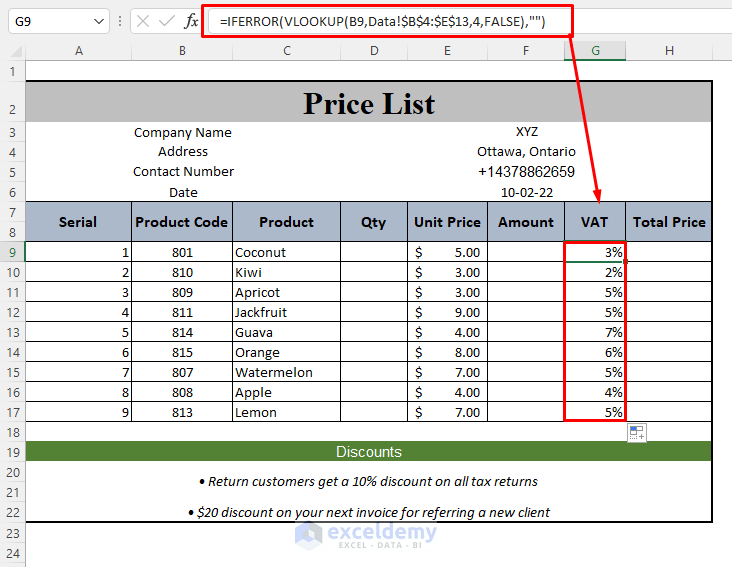Select the Contact Number label cell
Viewport: 732px width, 567px height.
(183, 172)
